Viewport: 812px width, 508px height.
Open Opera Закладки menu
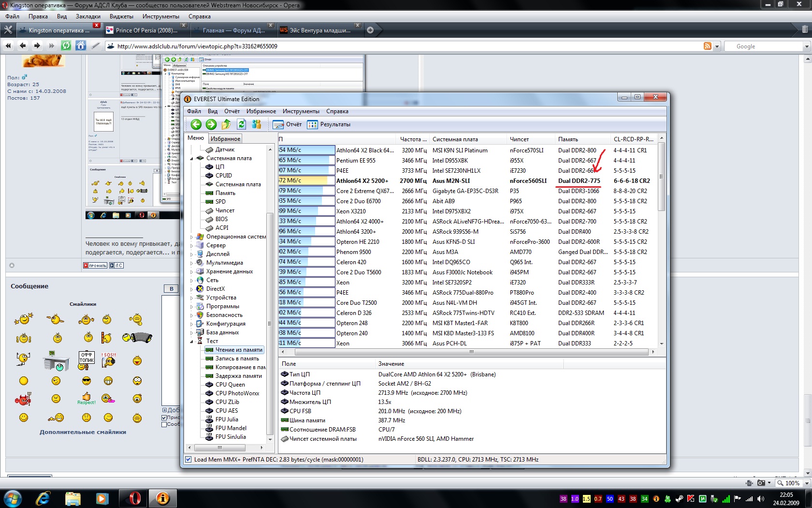[88, 16]
